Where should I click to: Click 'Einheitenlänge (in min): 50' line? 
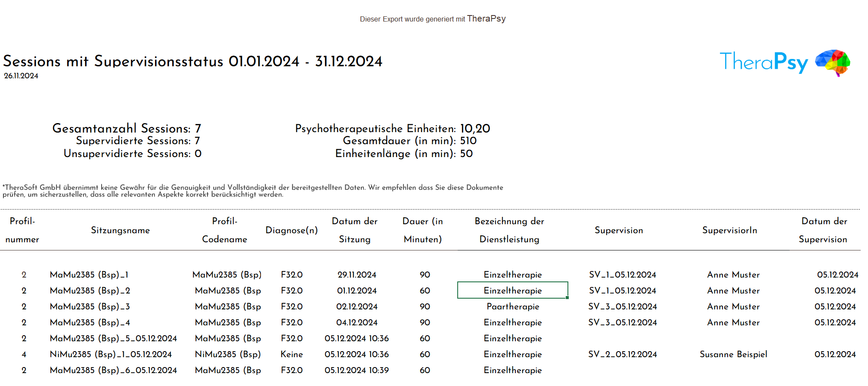(404, 154)
